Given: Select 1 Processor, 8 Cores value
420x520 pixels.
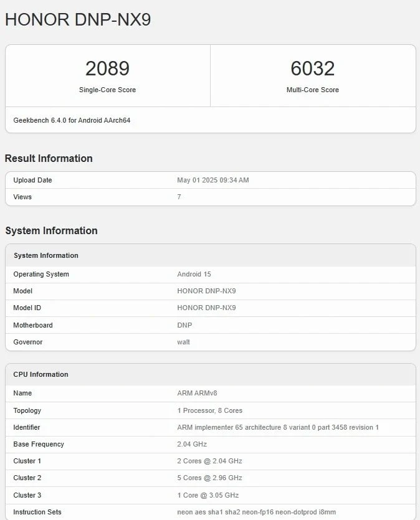Looking at the screenshot, I should [x=209, y=410].
